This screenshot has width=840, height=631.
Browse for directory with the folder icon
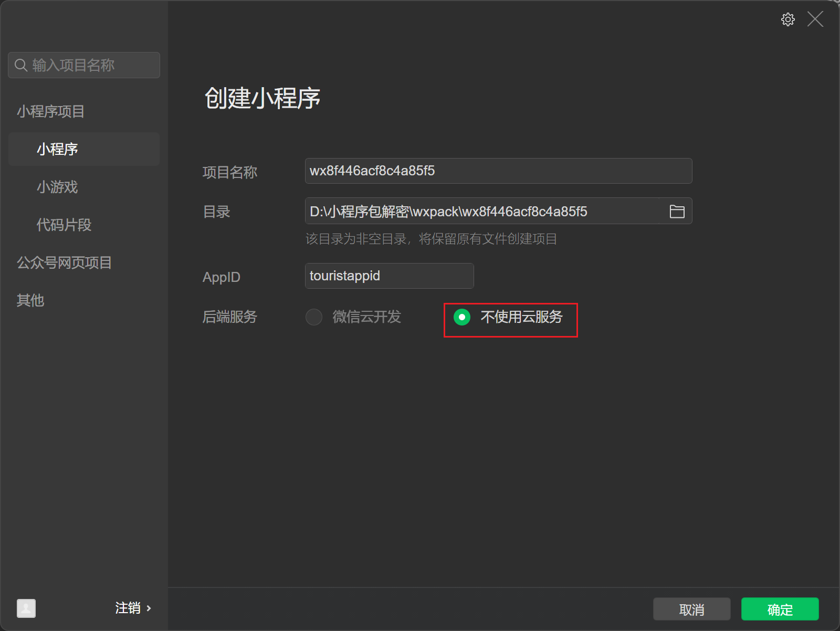677,212
